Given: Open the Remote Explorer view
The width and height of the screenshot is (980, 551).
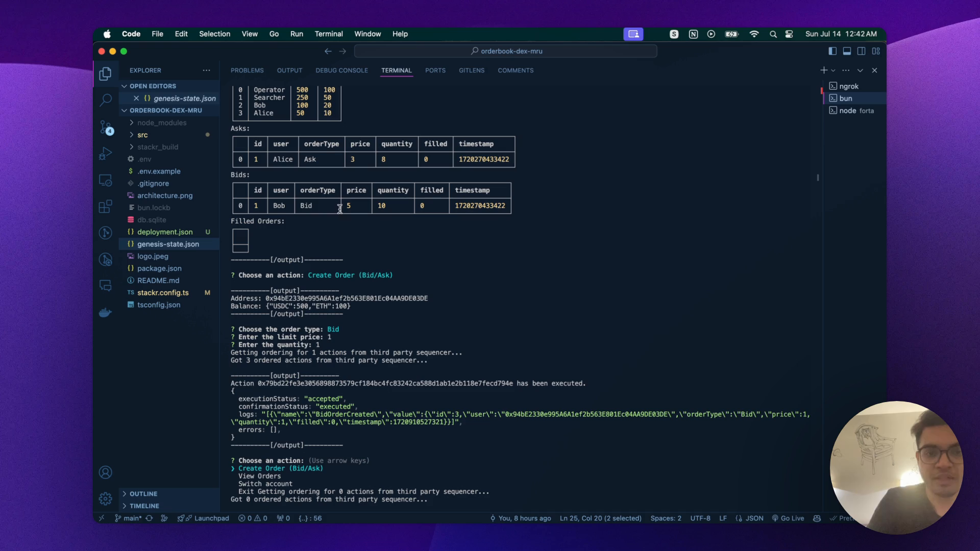Looking at the screenshot, I should pyautogui.click(x=105, y=180).
